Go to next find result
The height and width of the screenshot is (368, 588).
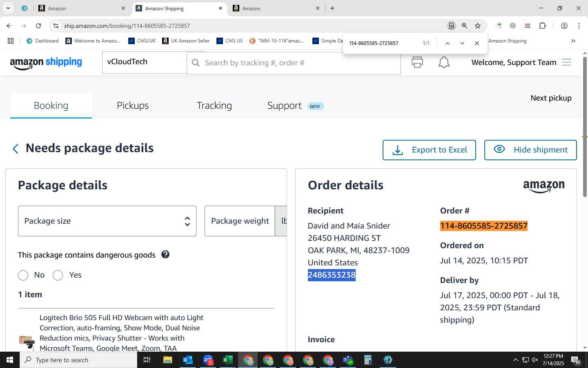[x=462, y=43]
